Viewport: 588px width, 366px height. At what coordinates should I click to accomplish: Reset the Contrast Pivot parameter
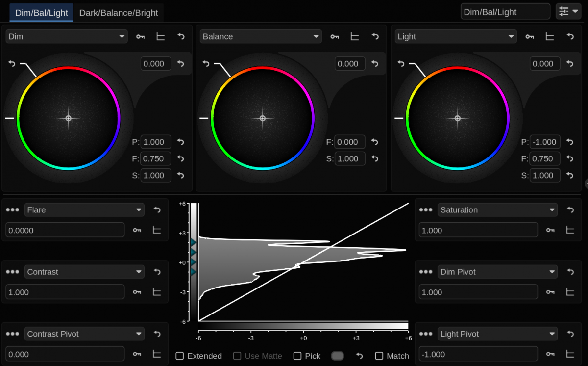[x=157, y=334]
